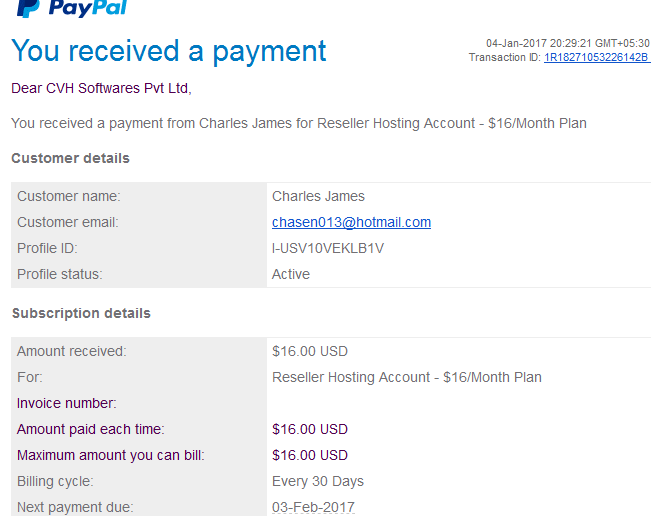Open the chasen013@hotmail.com email link
This screenshot has width=657, height=516.
pos(351,222)
